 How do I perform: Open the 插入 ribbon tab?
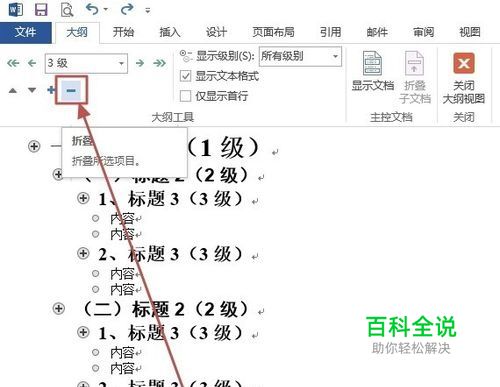pos(170,32)
